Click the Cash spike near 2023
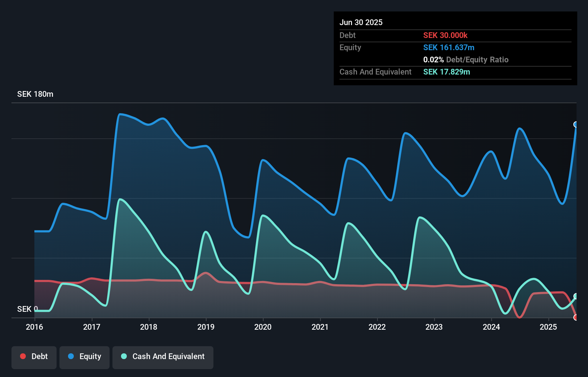The height and width of the screenshot is (377, 588). tap(419, 217)
